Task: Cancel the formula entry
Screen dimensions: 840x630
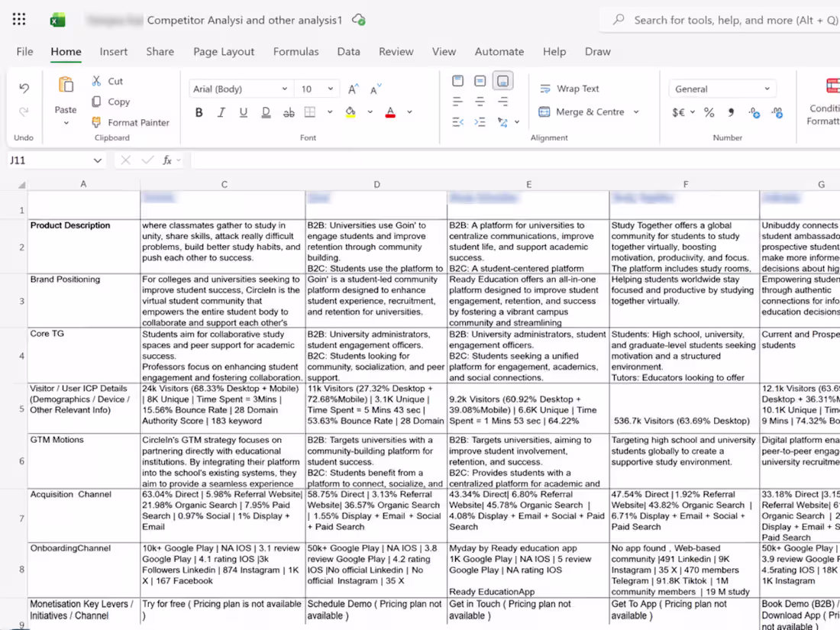Action: 125,160
